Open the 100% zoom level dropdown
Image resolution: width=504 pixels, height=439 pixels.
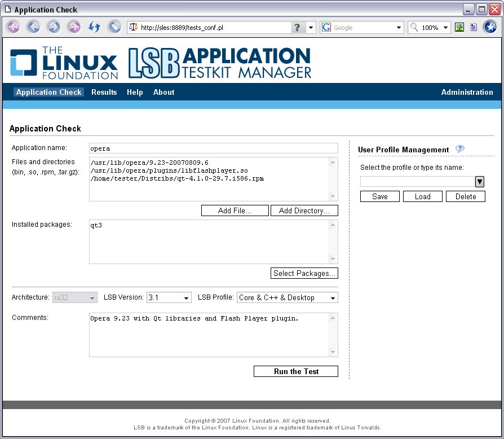pos(445,28)
